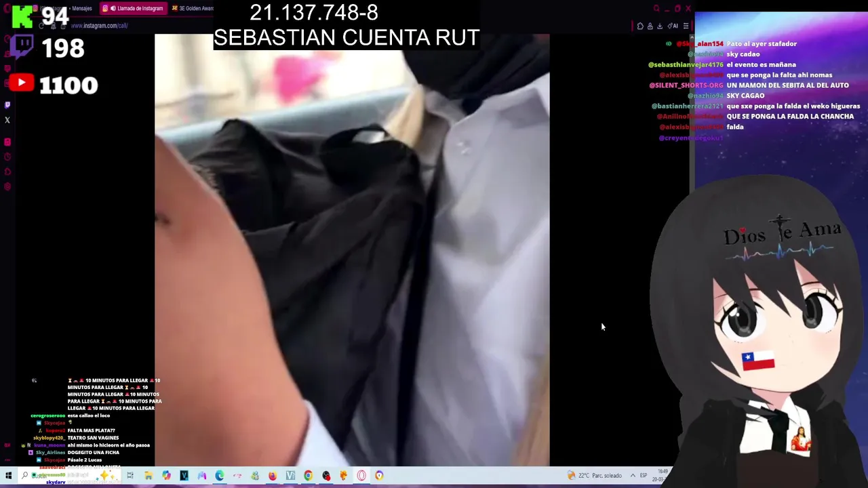Open the browser AI assistant button
This screenshot has height=488, width=868.
[x=673, y=26]
